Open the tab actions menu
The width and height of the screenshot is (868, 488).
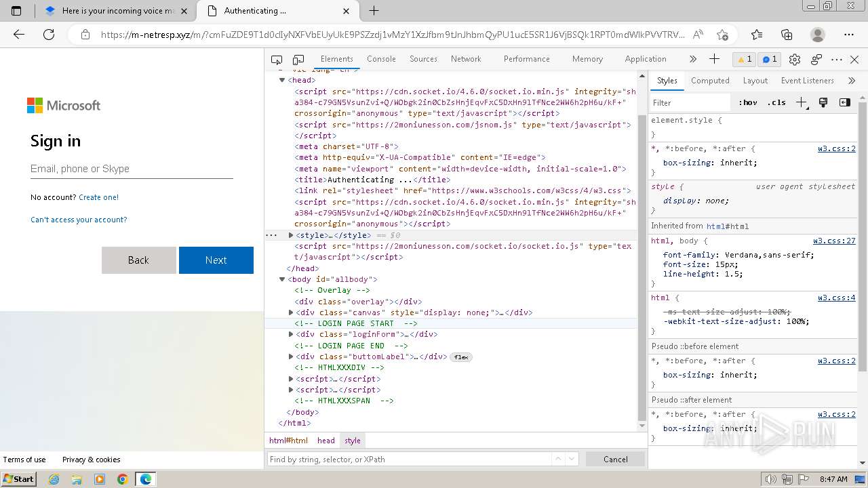(x=16, y=11)
